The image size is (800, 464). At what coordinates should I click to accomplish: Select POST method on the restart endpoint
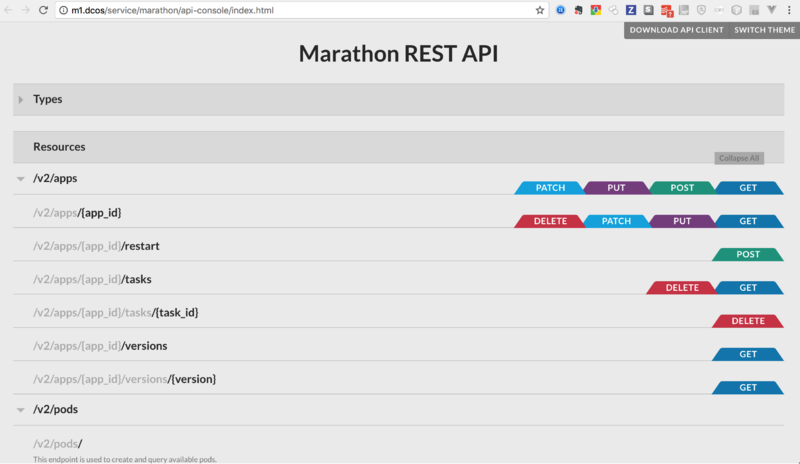748,255
